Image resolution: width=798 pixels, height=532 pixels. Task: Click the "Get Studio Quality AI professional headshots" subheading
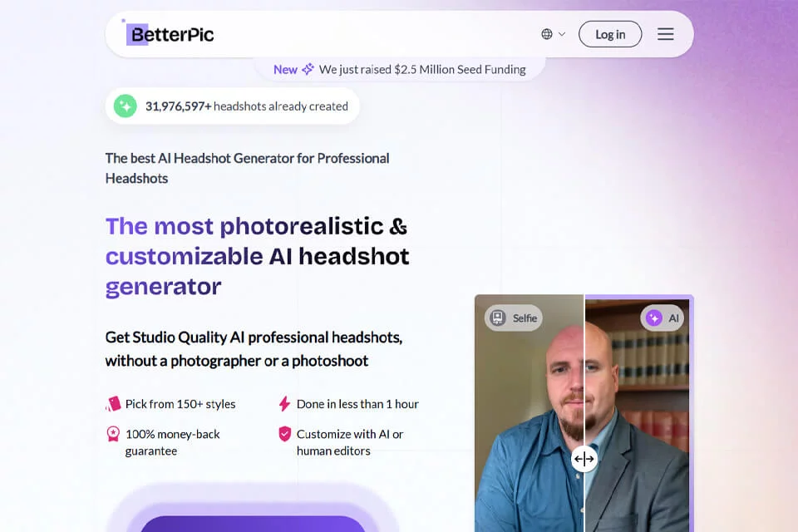coord(254,349)
